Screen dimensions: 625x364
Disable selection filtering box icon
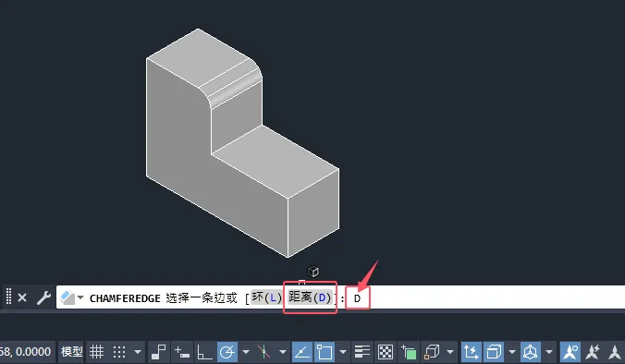pos(495,352)
